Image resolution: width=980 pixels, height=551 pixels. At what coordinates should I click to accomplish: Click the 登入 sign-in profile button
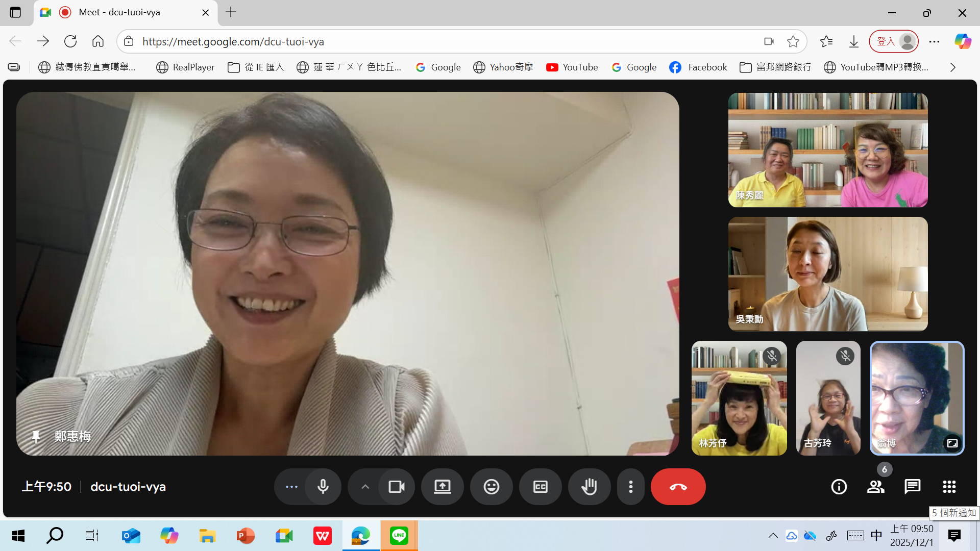(894, 41)
